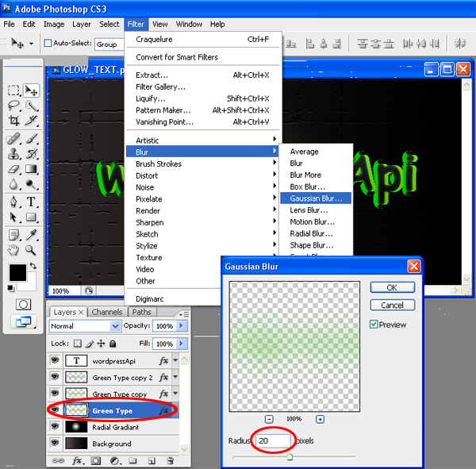Choose Gaussian Blur from submenu
Viewport: 476px width, 469px height.
click(x=316, y=198)
